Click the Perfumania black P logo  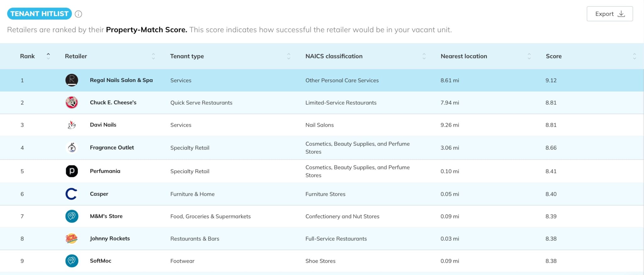[x=72, y=171]
